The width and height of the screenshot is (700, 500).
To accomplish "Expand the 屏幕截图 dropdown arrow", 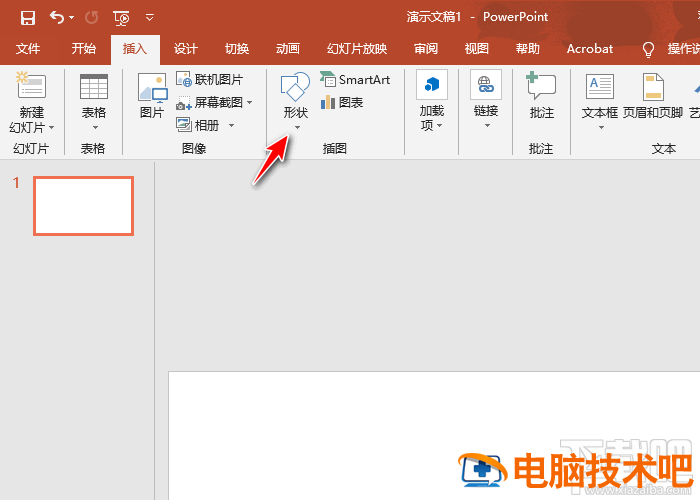I will (x=250, y=103).
